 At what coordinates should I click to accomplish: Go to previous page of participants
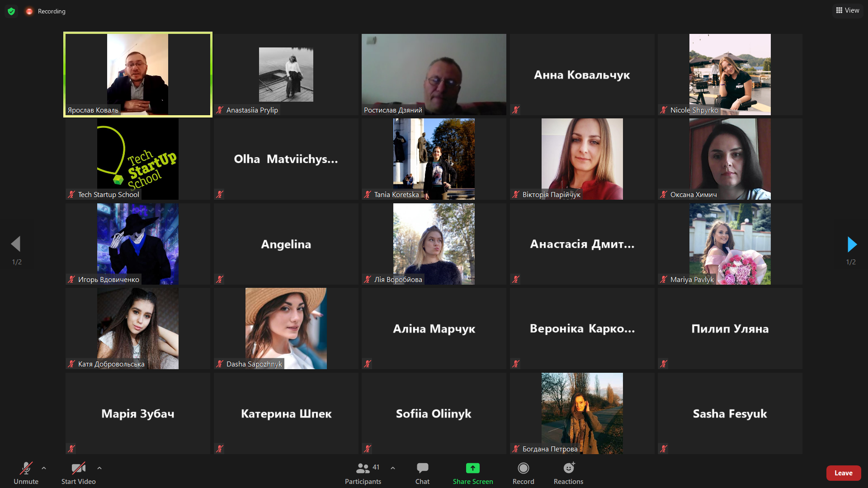click(x=16, y=244)
